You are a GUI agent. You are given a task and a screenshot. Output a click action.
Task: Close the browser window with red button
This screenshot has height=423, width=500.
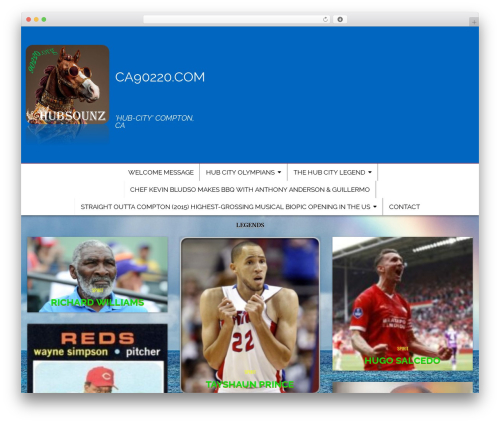point(29,19)
